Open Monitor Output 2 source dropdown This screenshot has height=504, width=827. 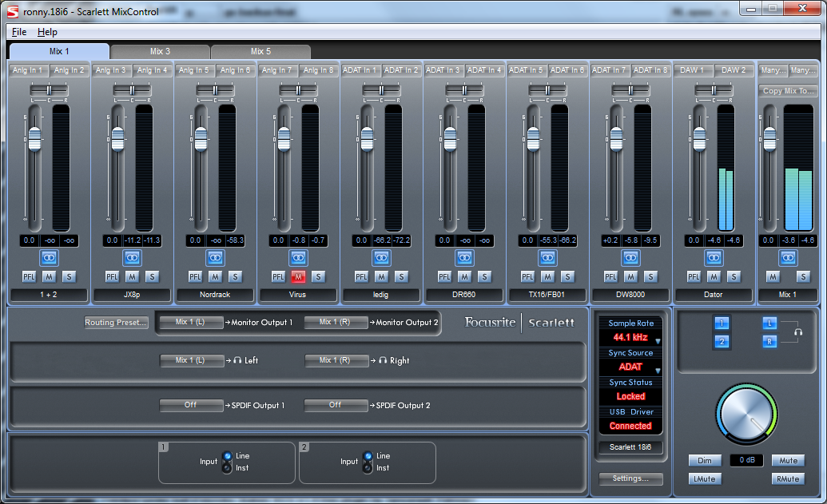pyautogui.click(x=336, y=322)
